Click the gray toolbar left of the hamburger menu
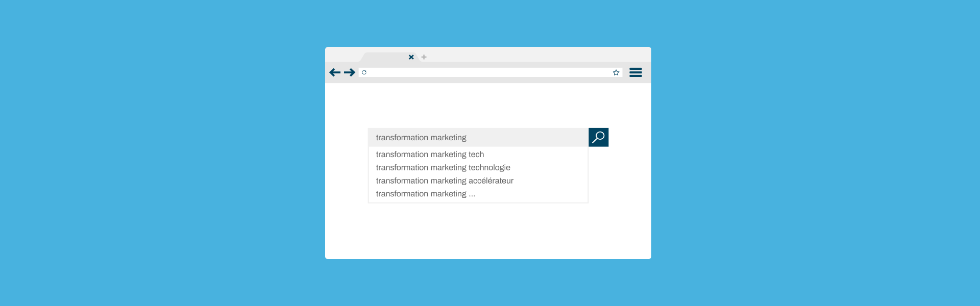The image size is (980, 306). click(625, 72)
